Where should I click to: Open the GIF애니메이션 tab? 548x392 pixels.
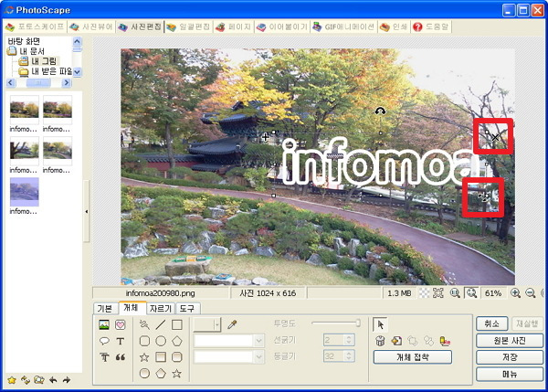coord(343,26)
